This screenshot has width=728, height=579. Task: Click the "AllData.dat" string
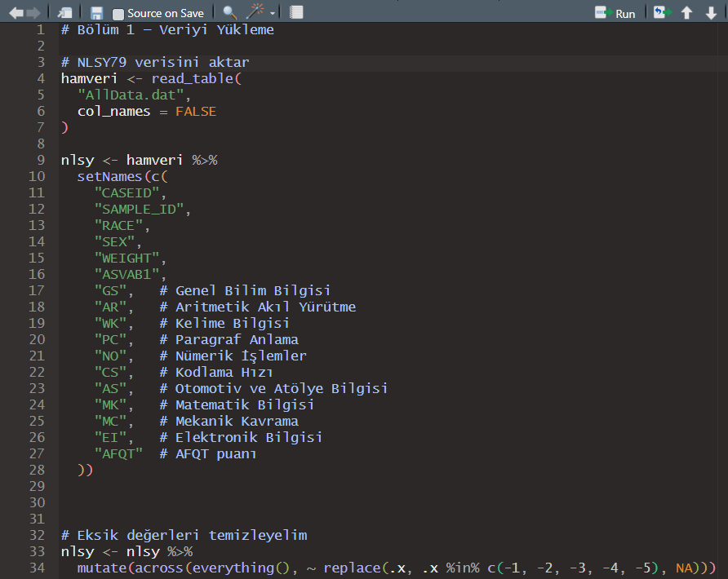pyautogui.click(x=131, y=95)
